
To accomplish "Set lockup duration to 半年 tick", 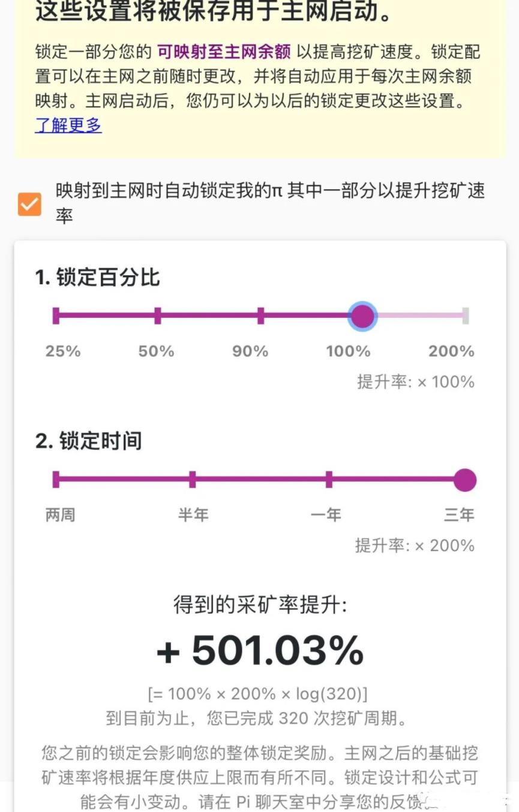I will coord(193,480).
